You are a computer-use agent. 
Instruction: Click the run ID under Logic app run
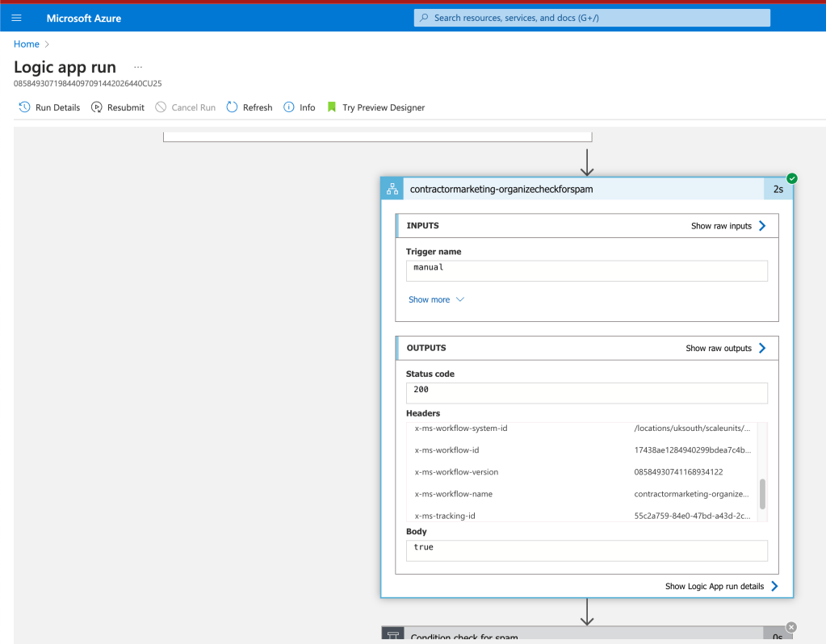87,83
